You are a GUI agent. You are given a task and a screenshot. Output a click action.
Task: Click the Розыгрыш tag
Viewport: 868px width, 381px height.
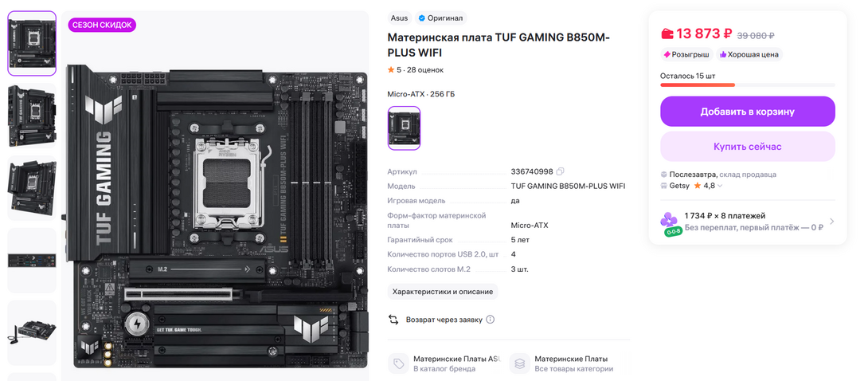pos(686,55)
